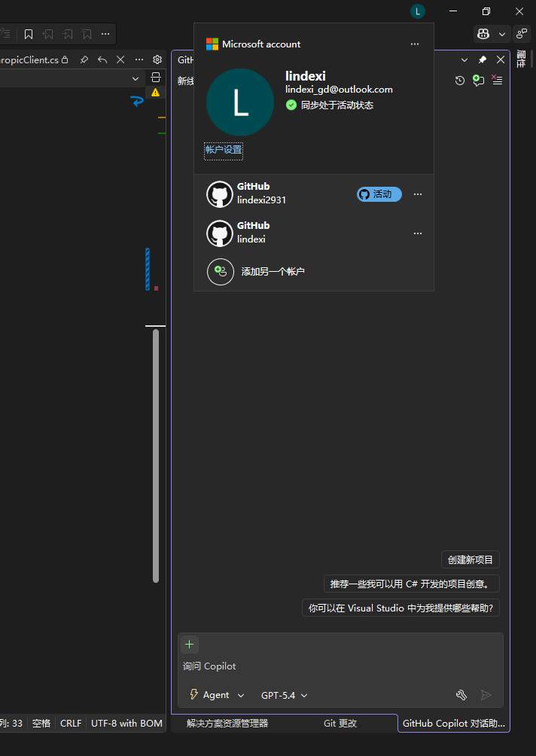
Task: Switch to Git 更改 tab
Action: 340,723
